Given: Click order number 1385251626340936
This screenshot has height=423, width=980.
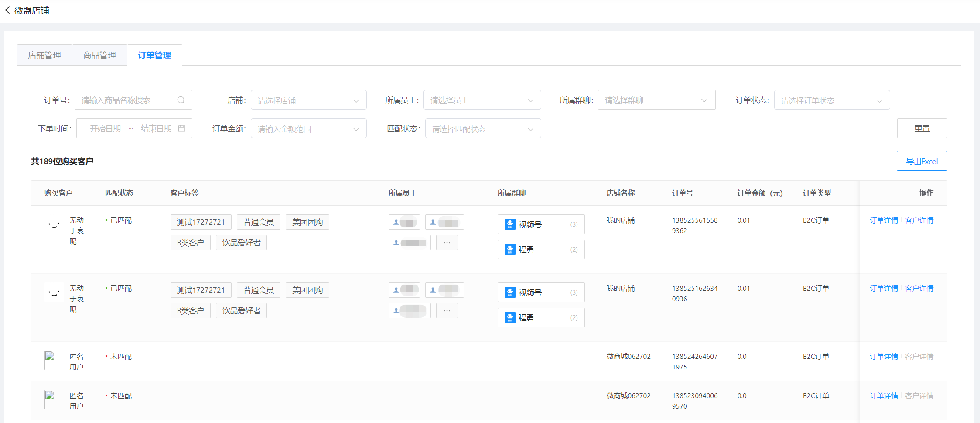Looking at the screenshot, I should 695,293.
